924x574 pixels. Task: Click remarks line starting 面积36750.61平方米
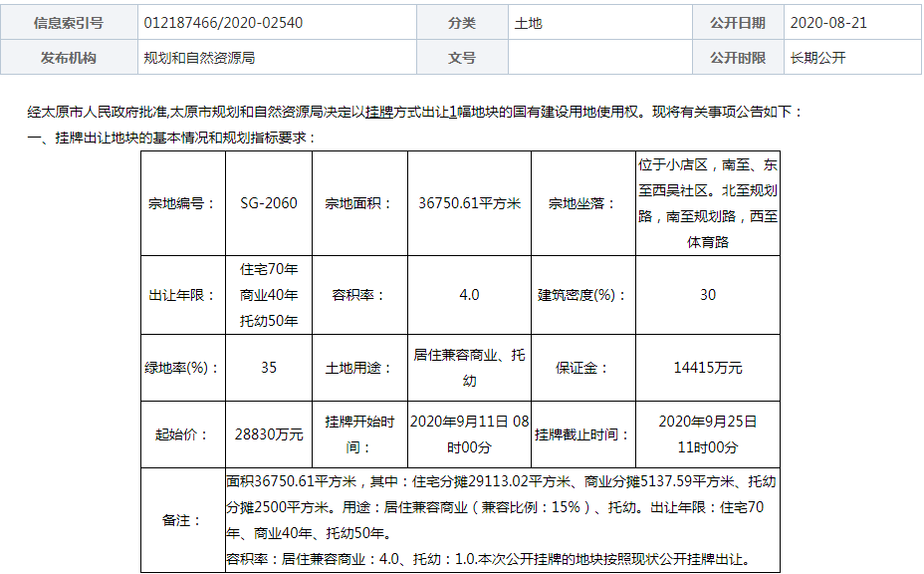click(501, 482)
